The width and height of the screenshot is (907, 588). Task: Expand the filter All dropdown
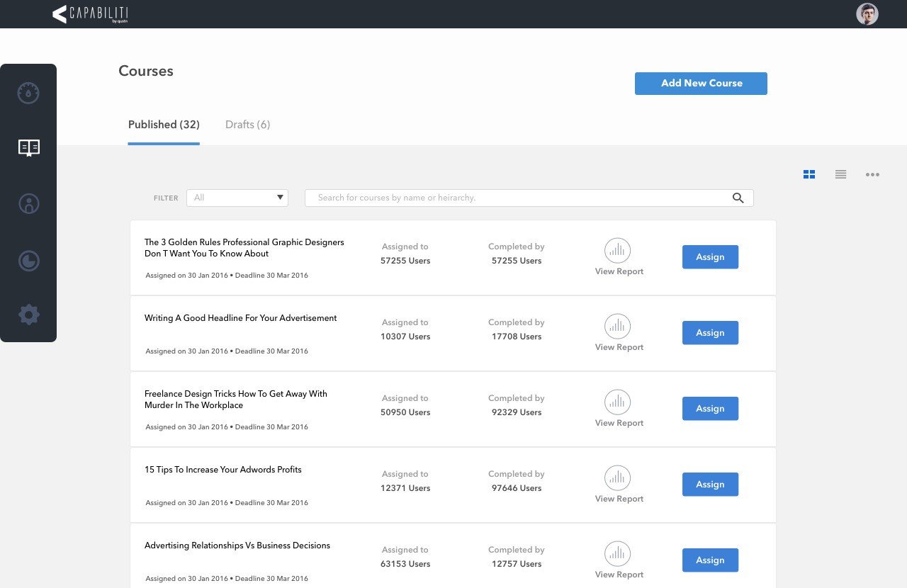pos(237,198)
